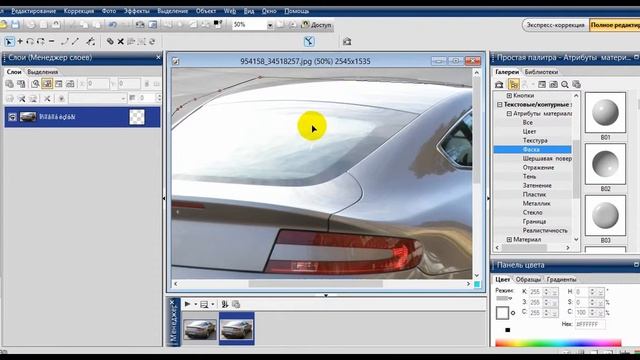Open the zoom 50% dropdown
Viewport: 640px width, 360px height.
click(x=270, y=25)
